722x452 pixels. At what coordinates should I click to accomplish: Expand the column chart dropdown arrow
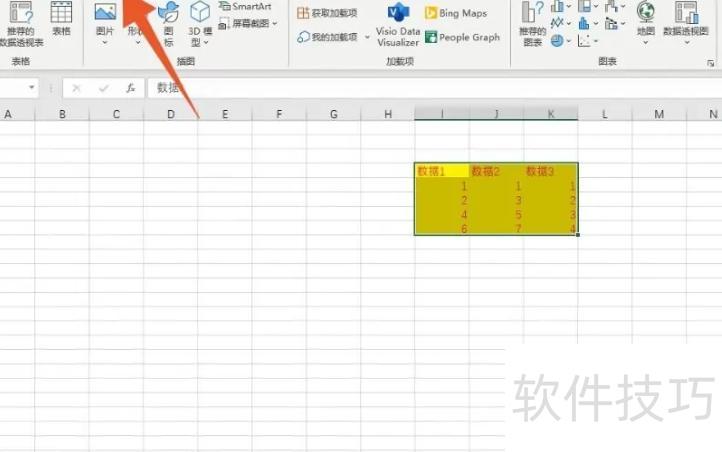[569, 6]
